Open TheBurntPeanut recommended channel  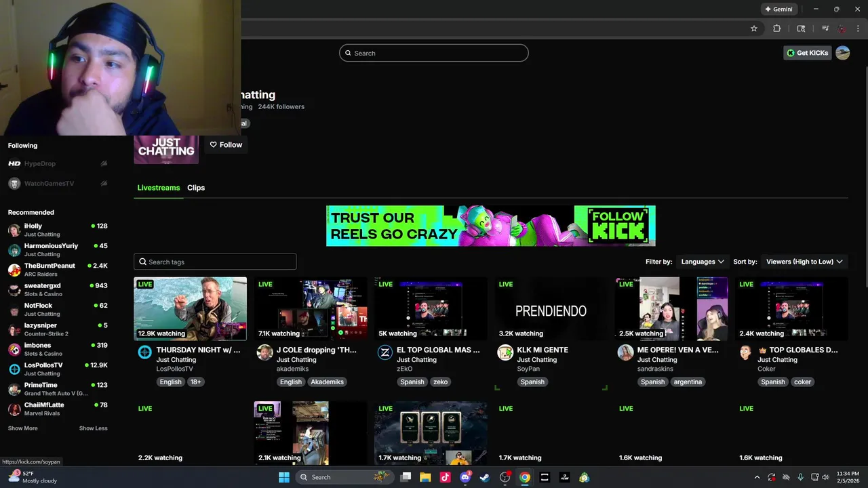click(58, 270)
